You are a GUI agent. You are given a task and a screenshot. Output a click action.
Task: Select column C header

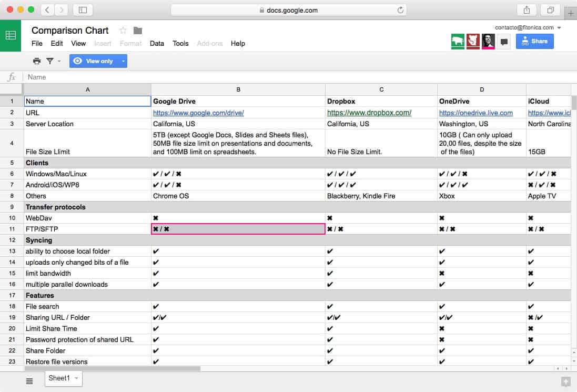[x=381, y=89]
